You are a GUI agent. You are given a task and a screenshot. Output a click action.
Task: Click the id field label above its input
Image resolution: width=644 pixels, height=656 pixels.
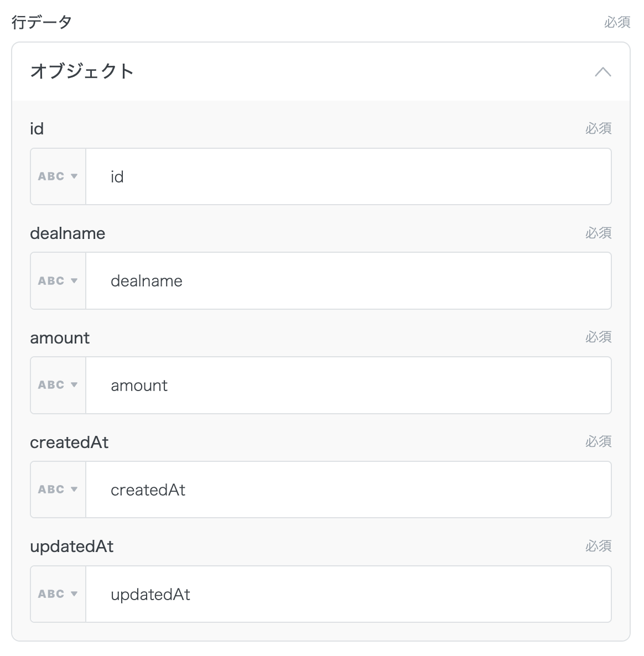pyautogui.click(x=37, y=129)
